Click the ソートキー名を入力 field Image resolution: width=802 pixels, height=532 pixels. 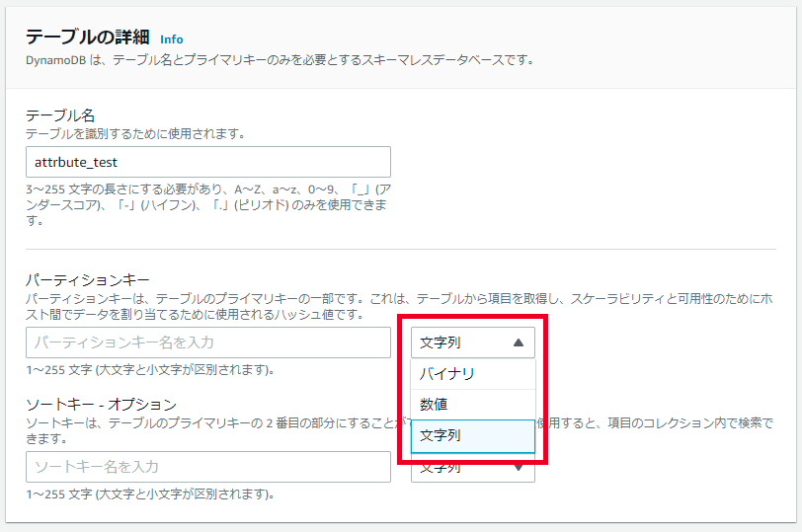[208, 467]
